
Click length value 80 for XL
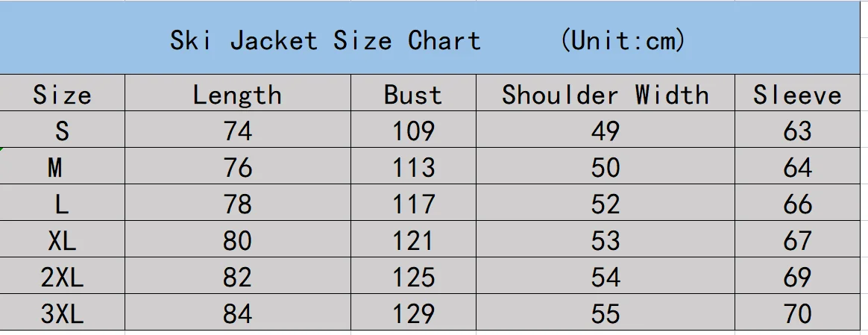[237, 240]
